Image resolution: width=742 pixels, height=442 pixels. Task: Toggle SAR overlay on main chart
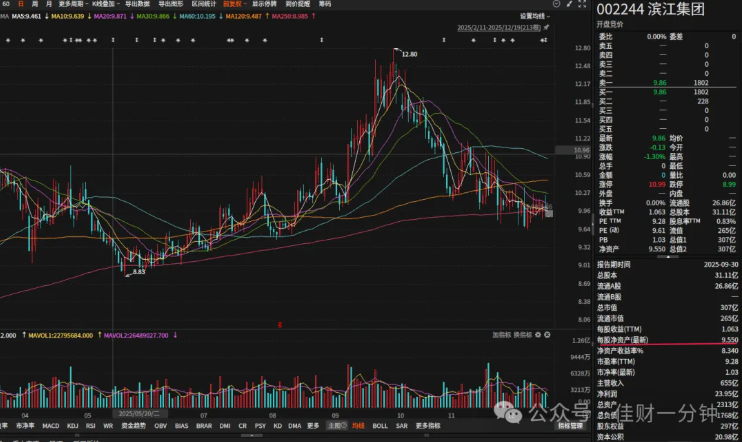coord(401,425)
